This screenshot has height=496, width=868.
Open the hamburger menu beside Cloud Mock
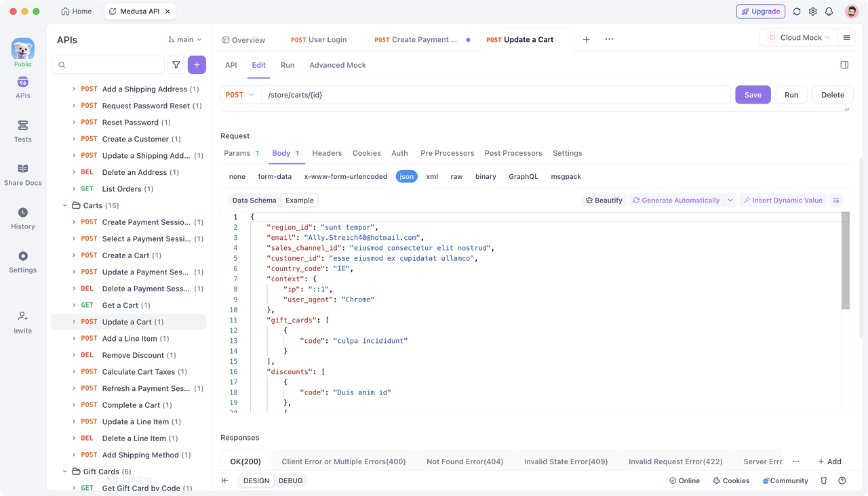(x=846, y=38)
